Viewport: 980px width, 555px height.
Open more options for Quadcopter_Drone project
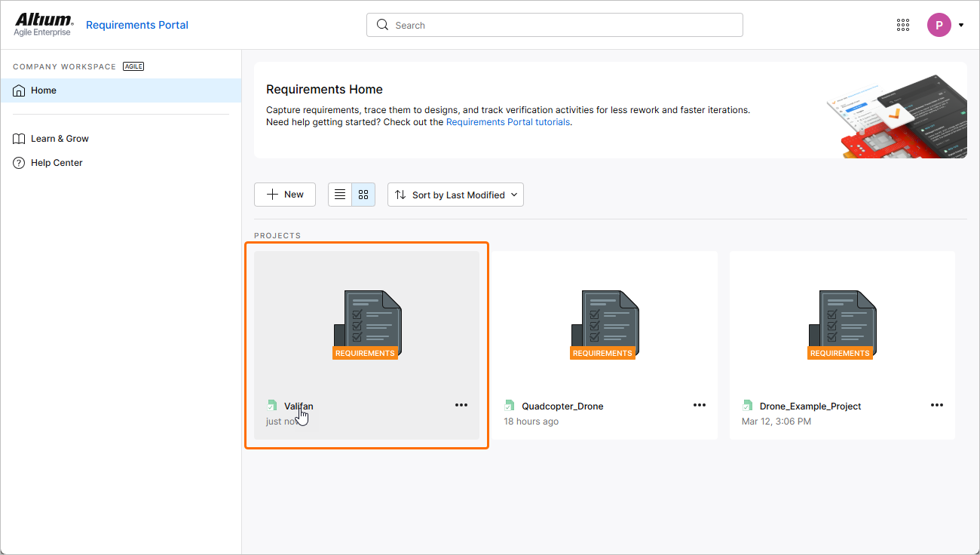(700, 405)
